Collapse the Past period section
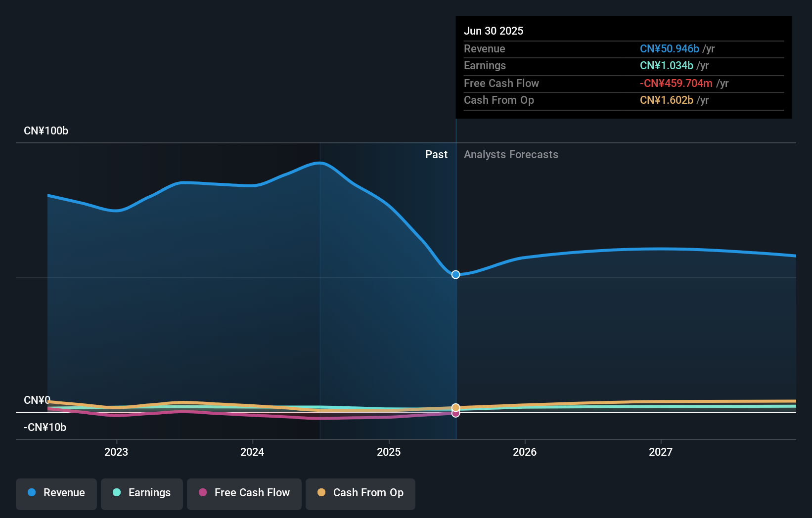The image size is (812, 518). tap(436, 154)
